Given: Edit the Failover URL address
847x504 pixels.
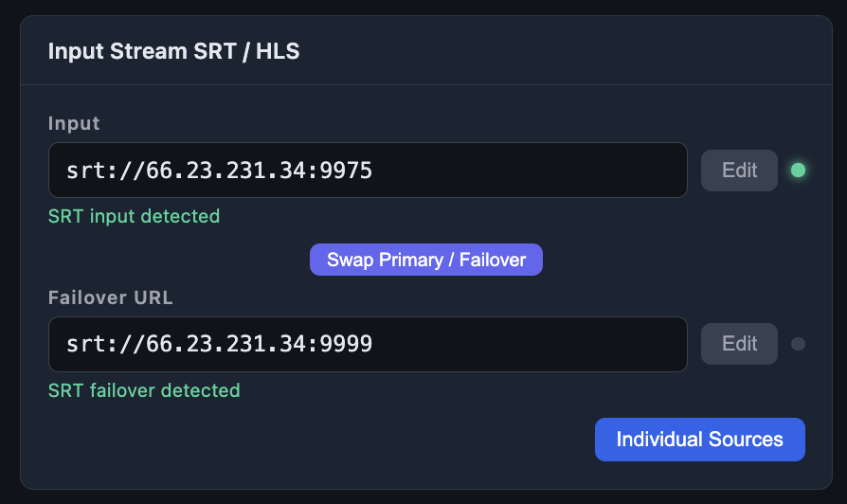Looking at the screenshot, I should pos(739,344).
